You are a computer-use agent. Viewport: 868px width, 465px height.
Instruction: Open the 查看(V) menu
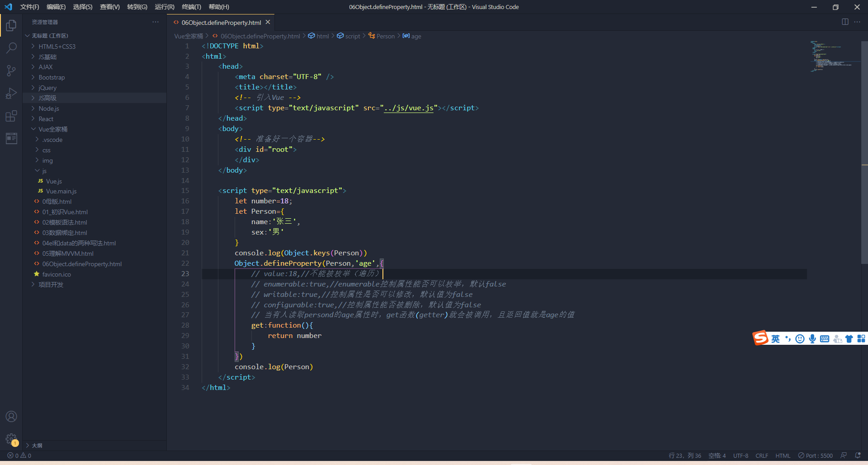[109, 7]
